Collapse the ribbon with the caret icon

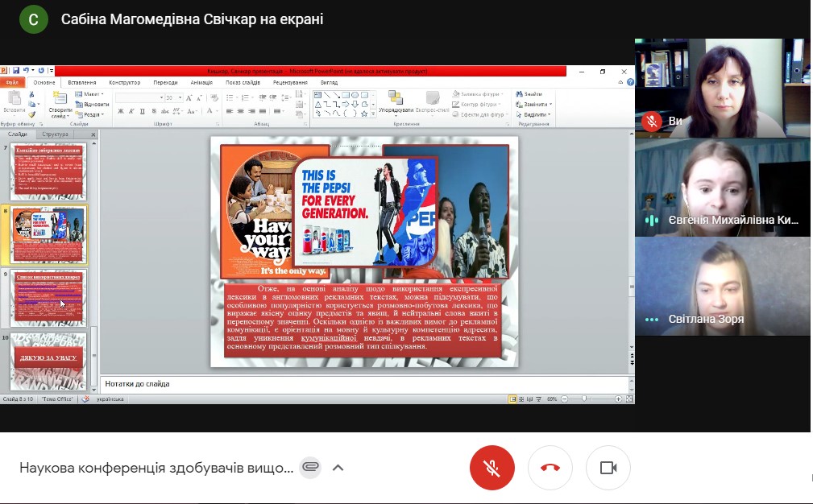tap(620, 82)
